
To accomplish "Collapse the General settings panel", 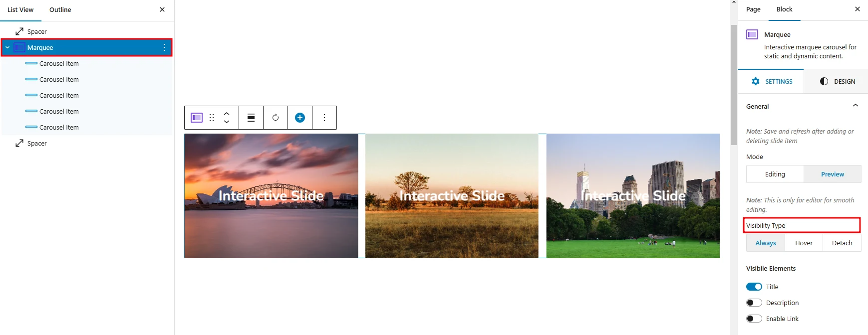I will click(x=856, y=106).
